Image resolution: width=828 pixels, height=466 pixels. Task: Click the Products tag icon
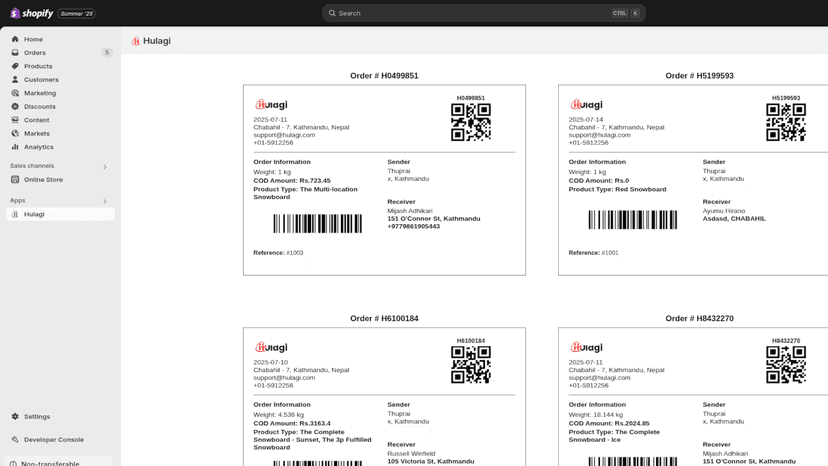tap(15, 66)
